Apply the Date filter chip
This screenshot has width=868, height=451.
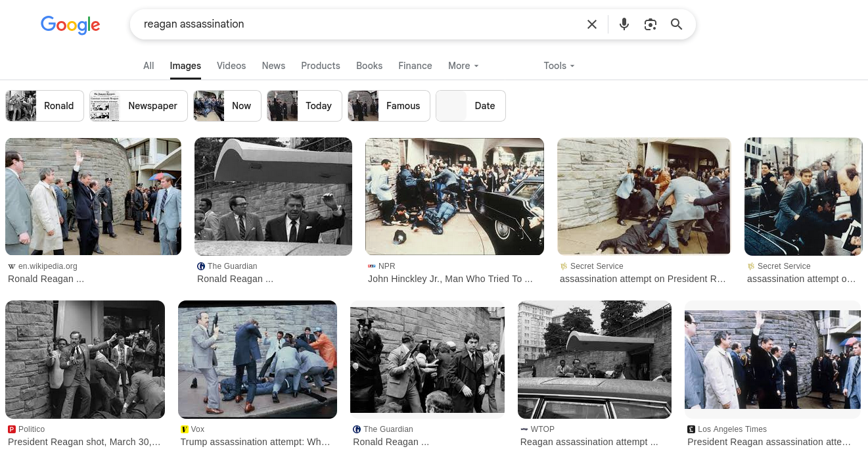click(x=470, y=106)
